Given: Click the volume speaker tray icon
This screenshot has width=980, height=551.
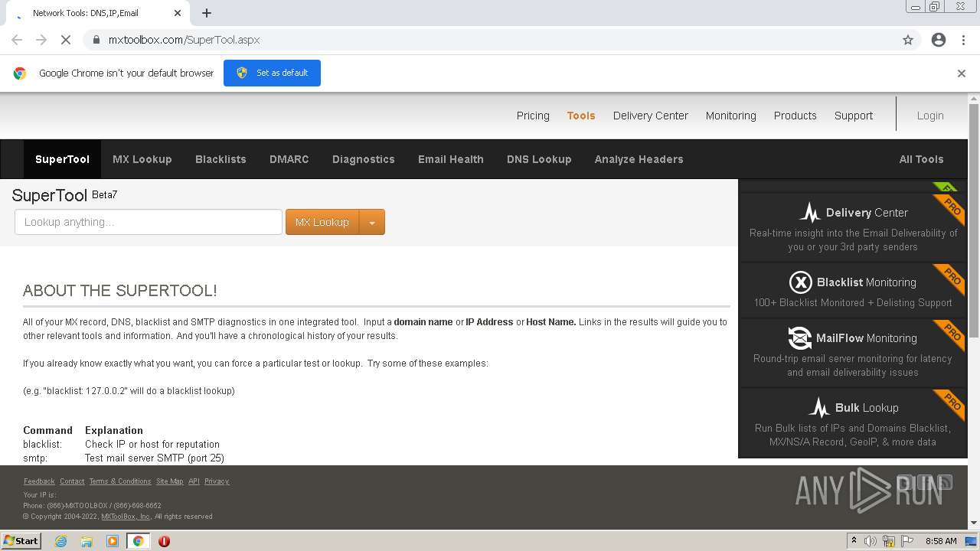Looking at the screenshot, I should pyautogui.click(x=871, y=541).
